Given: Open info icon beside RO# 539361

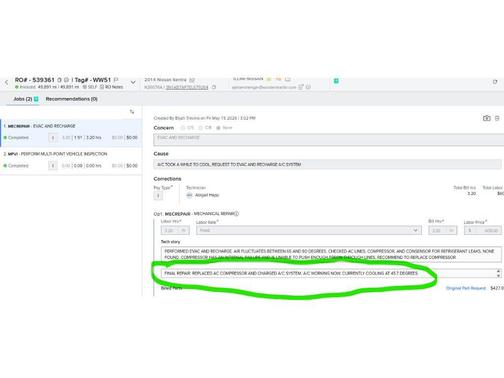Looking at the screenshot, I should click(x=66, y=80).
